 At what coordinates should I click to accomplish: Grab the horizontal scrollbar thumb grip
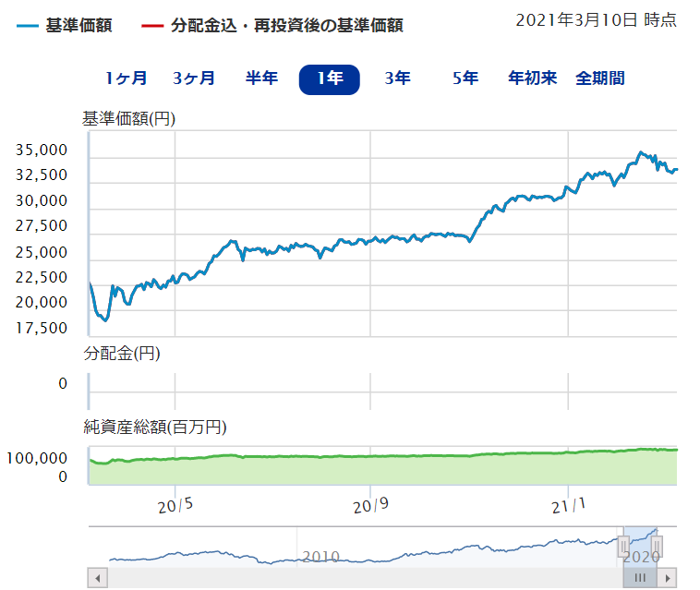coord(640,578)
